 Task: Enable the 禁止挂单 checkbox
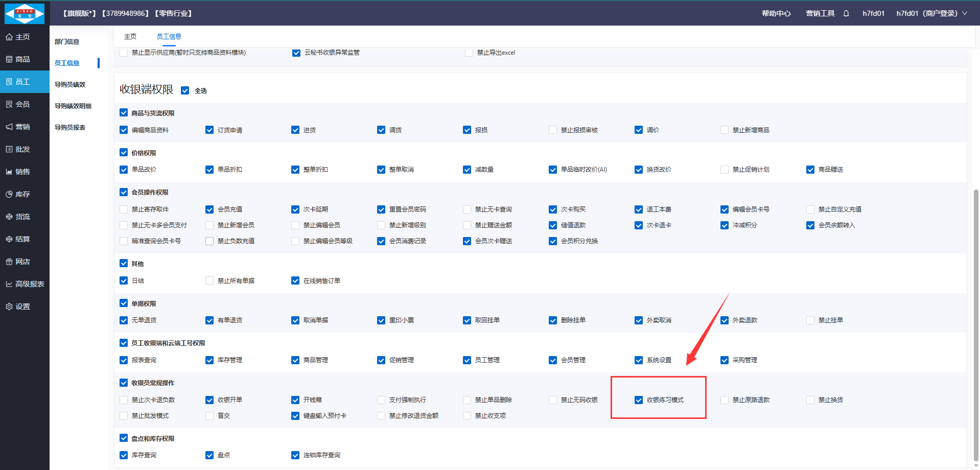810,320
